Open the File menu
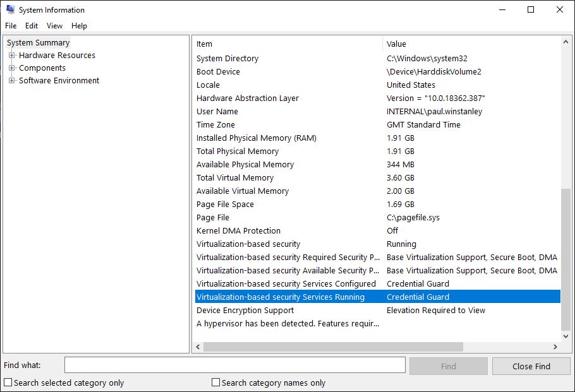 tap(10, 25)
